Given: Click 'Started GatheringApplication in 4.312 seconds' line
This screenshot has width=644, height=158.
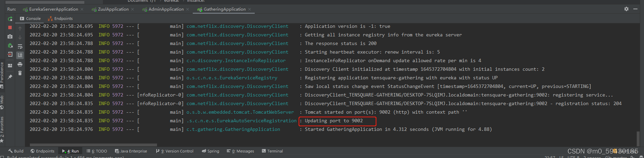Looking at the screenshot, I should click(398, 129).
